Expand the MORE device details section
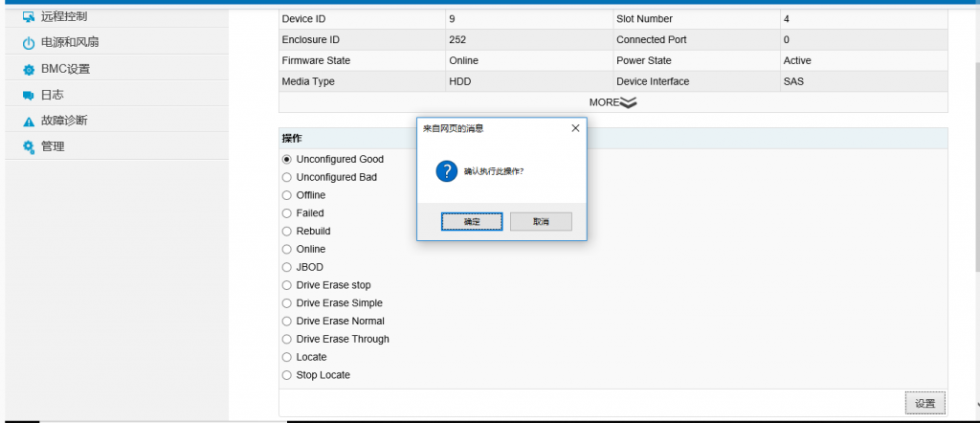This screenshot has height=423, width=980. (x=612, y=102)
